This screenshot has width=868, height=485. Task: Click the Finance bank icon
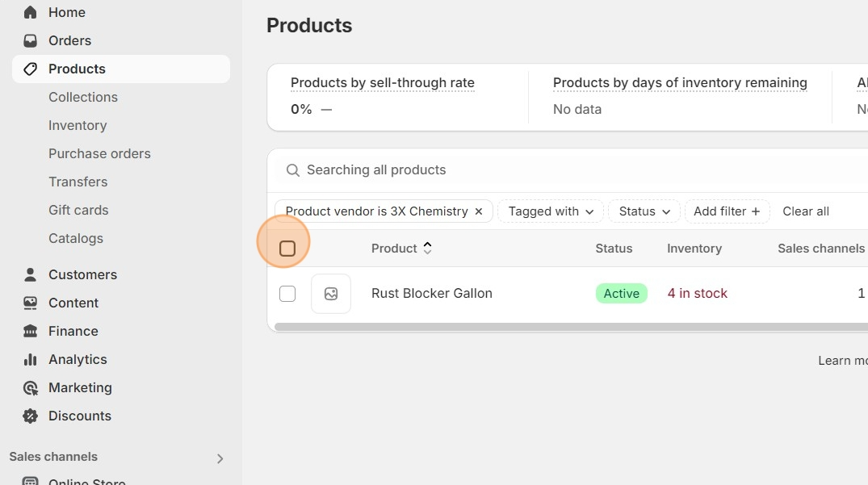point(30,331)
